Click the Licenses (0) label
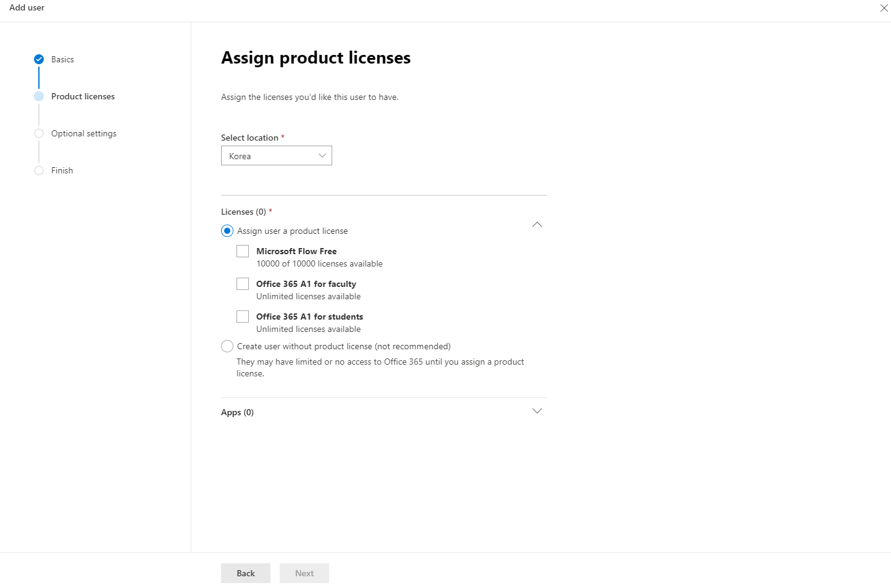Image resolution: width=891 pixels, height=588 pixels. click(x=243, y=212)
